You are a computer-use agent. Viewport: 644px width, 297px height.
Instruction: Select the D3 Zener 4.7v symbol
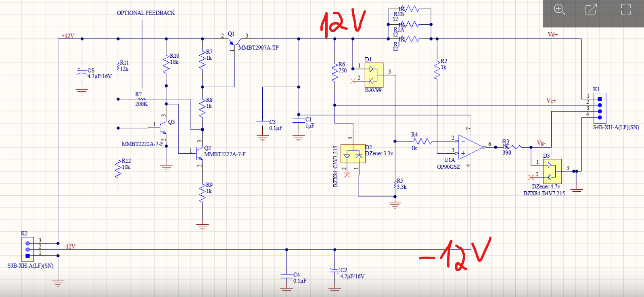tap(552, 171)
